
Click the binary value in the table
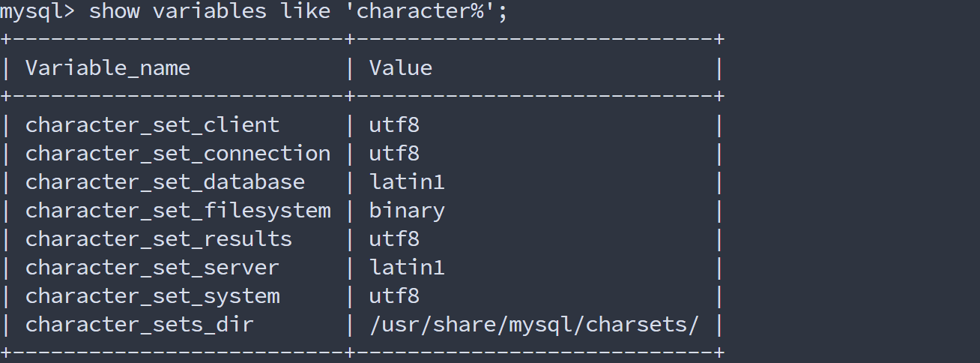point(407,211)
